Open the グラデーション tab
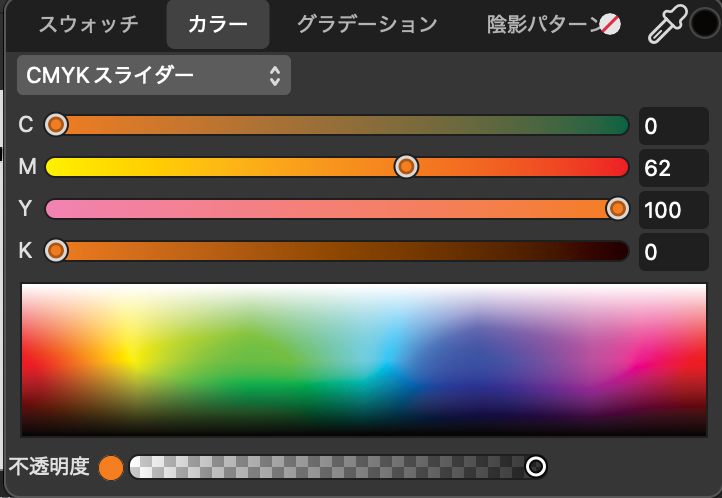The image size is (722, 498). tap(367, 25)
